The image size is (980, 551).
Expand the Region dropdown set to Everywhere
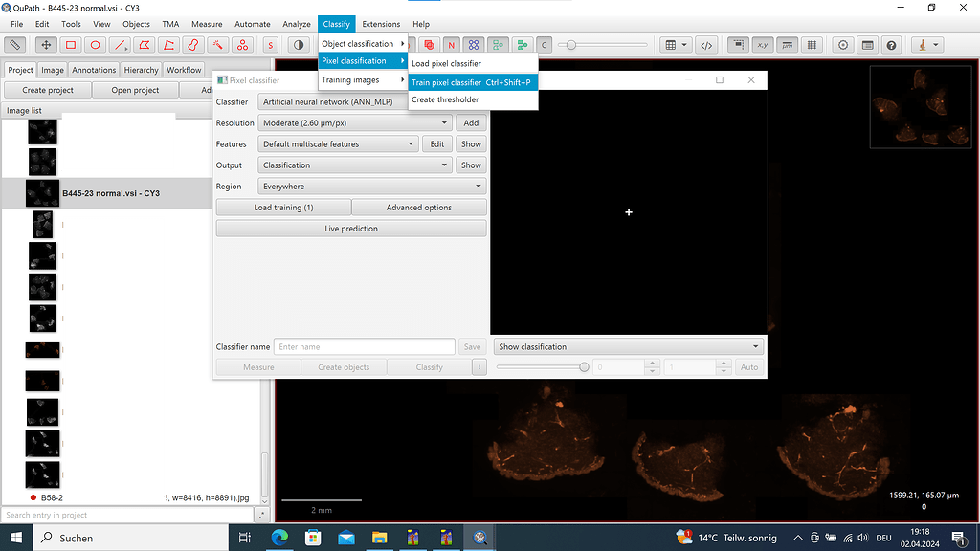[x=372, y=187]
